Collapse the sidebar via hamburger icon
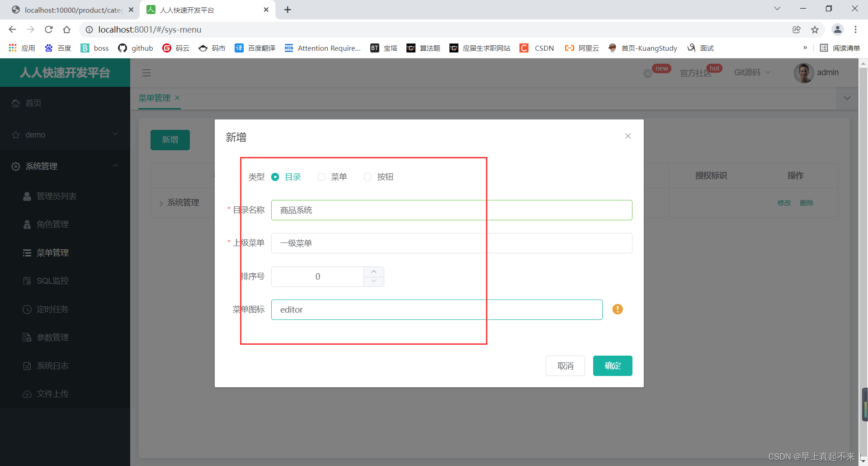The height and width of the screenshot is (466, 868). click(x=146, y=72)
